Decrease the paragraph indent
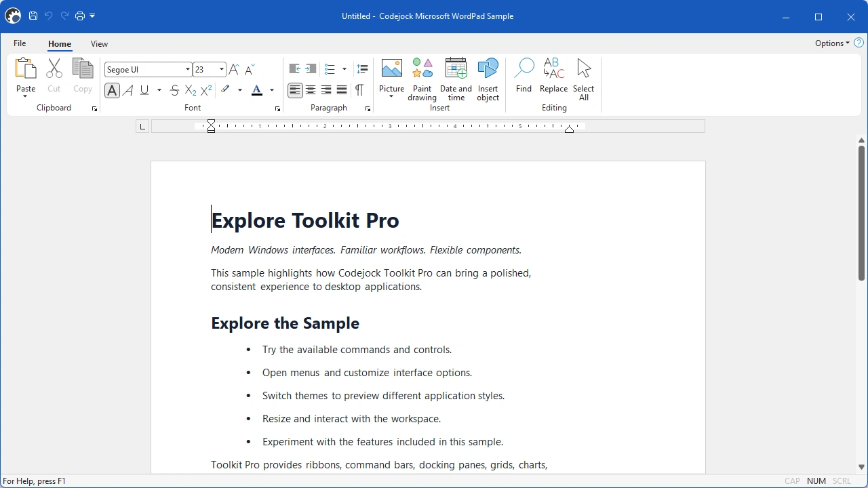 (295, 69)
